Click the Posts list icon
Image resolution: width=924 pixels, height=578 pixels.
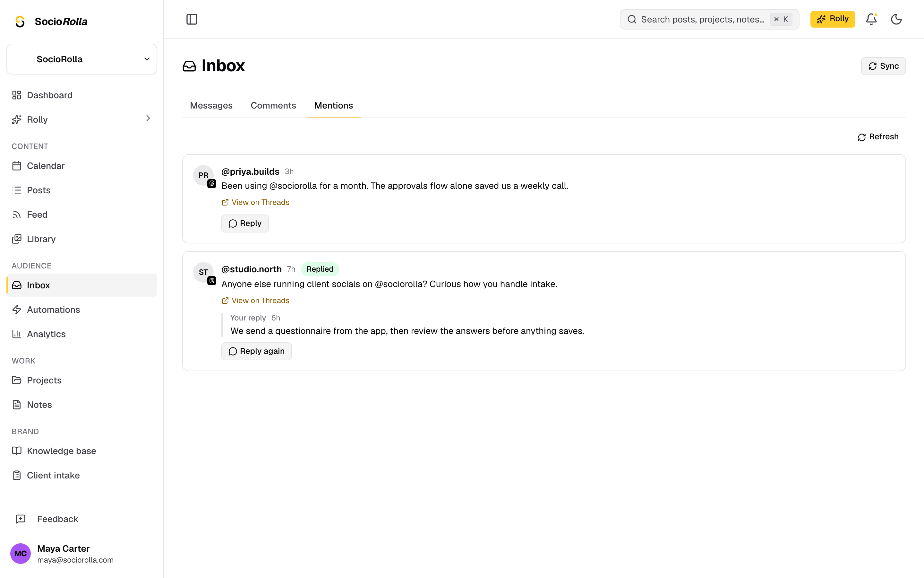[x=16, y=190]
